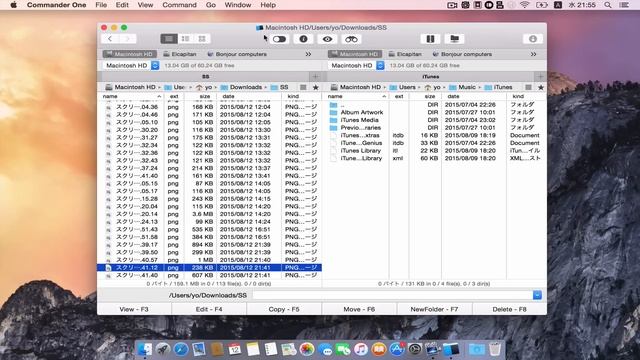Expand right panel drives overflow chevron
Viewport: 640px width, 360px height.
(533, 54)
